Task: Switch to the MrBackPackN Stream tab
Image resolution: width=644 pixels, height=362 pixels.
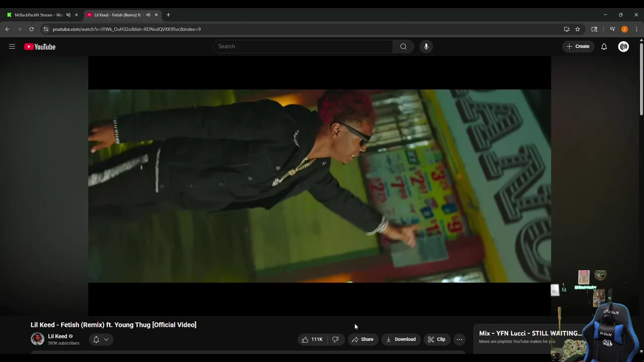Action: pyautogui.click(x=38, y=15)
